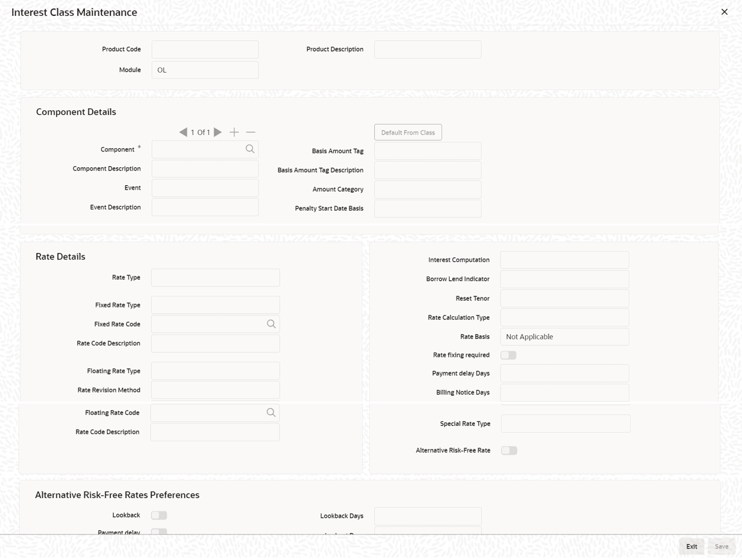Focus the Product Code input field

[205, 49]
